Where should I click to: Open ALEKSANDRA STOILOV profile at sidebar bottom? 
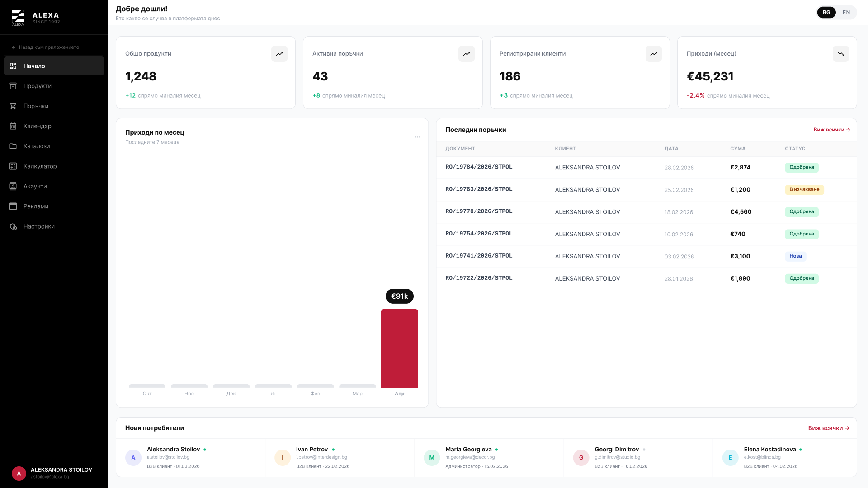point(54,473)
